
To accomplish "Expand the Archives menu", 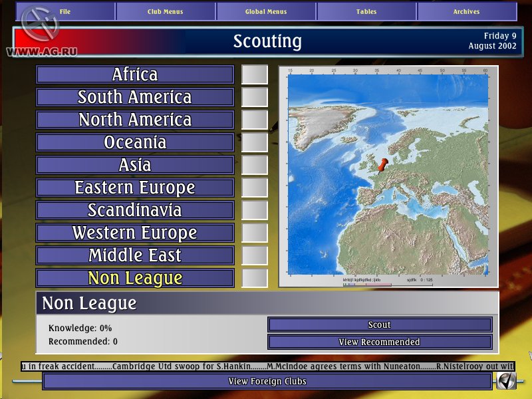I will (x=465, y=11).
